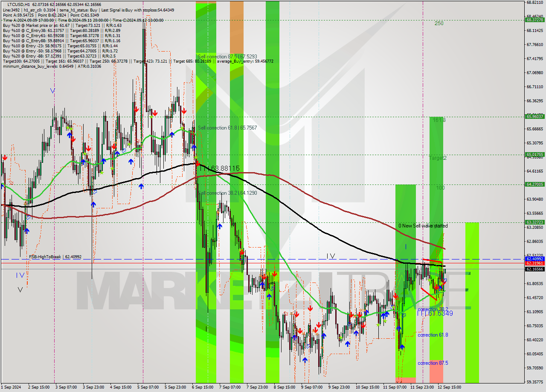Click the '10 Sep 15:00' time label
The width and height of the screenshot is (546, 392).
click(x=367, y=387)
